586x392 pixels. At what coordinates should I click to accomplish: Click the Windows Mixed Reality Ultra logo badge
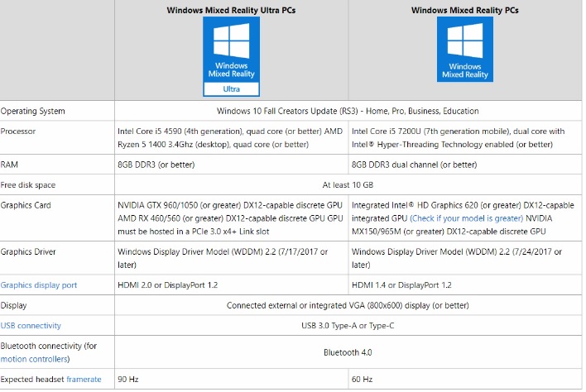pos(232,54)
